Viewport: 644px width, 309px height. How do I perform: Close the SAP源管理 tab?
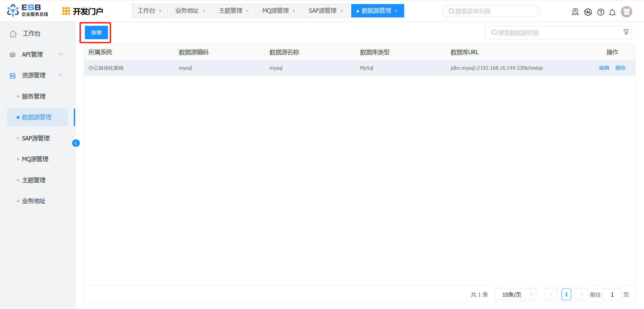coord(341,11)
